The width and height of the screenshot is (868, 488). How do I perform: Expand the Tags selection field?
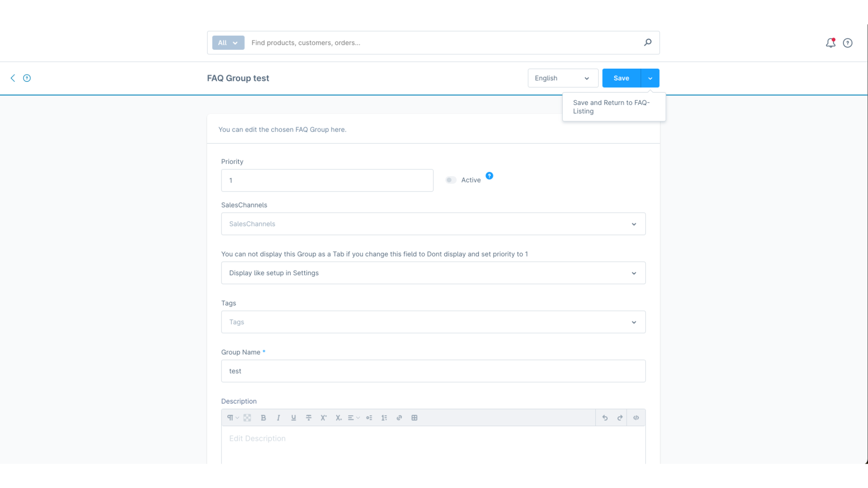click(x=433, y=322)
